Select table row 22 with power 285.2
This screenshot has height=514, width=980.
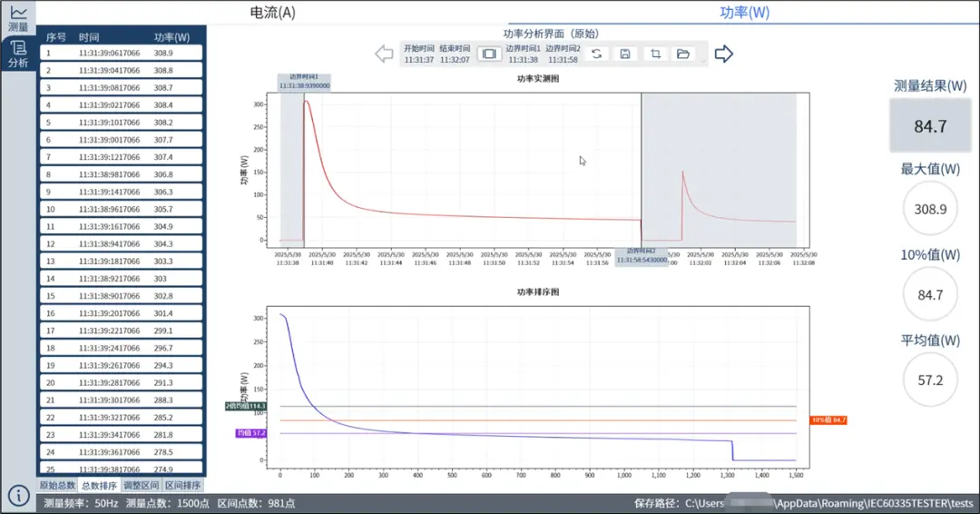click(122, 417)
